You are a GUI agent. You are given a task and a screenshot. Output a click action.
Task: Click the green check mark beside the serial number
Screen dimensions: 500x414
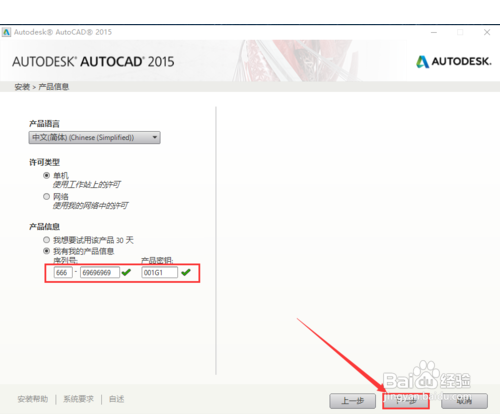(126, 272)
